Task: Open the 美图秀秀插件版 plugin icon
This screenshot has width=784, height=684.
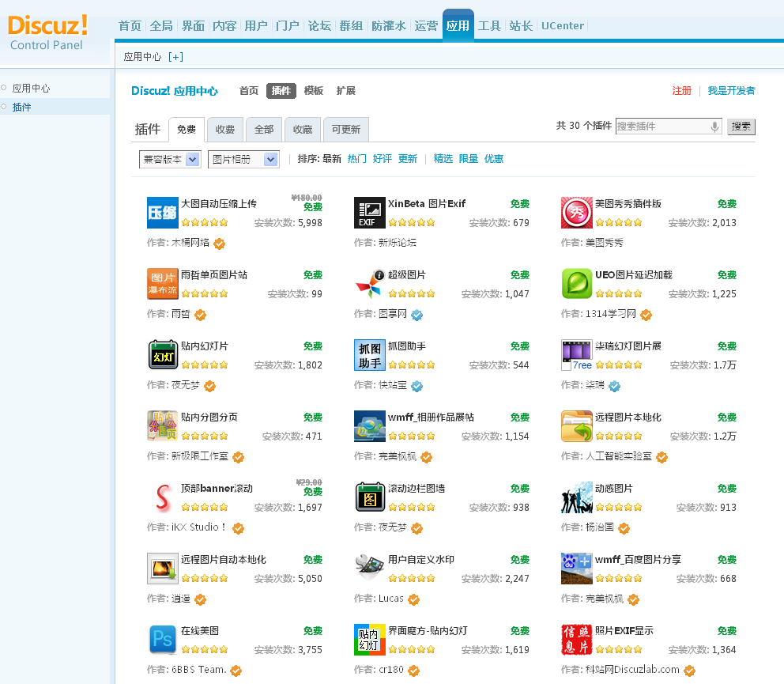Action: (x=576, y=213)
